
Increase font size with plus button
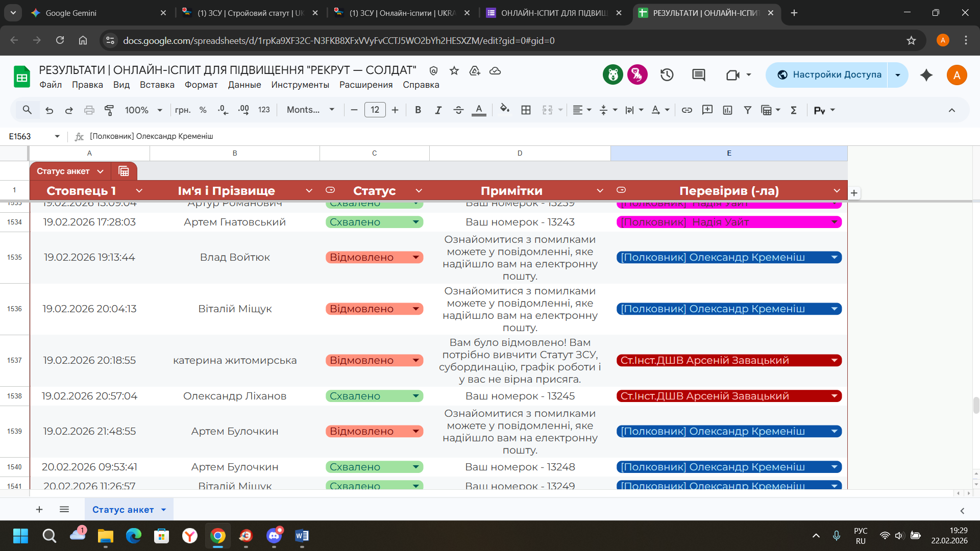coord(395,110)
